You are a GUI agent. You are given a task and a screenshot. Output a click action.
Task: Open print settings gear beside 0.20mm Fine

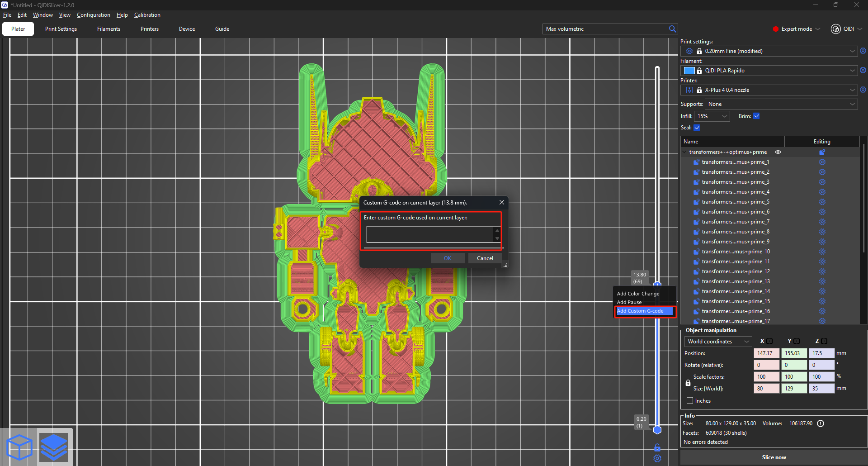pyautogui.click(x=863, y=51)
